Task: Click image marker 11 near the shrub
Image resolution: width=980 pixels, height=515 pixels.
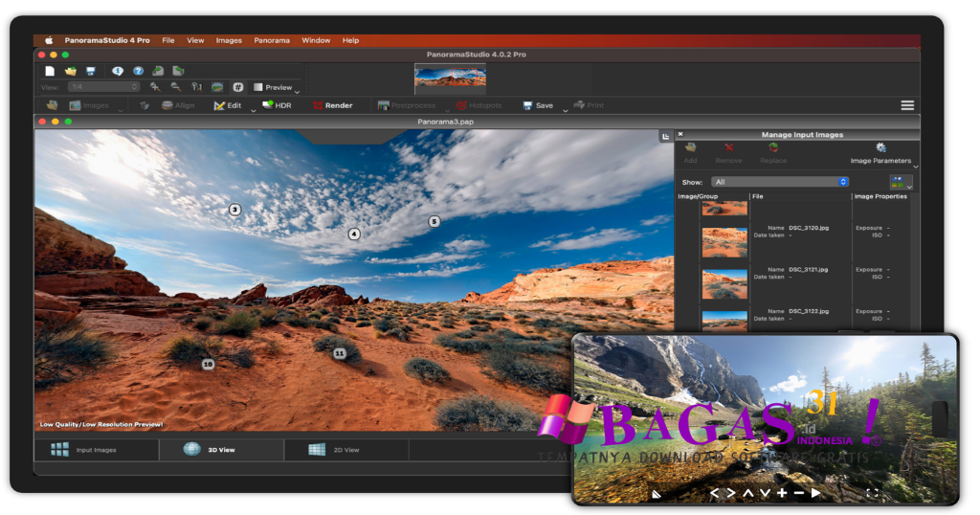Action: coord(340,353)
